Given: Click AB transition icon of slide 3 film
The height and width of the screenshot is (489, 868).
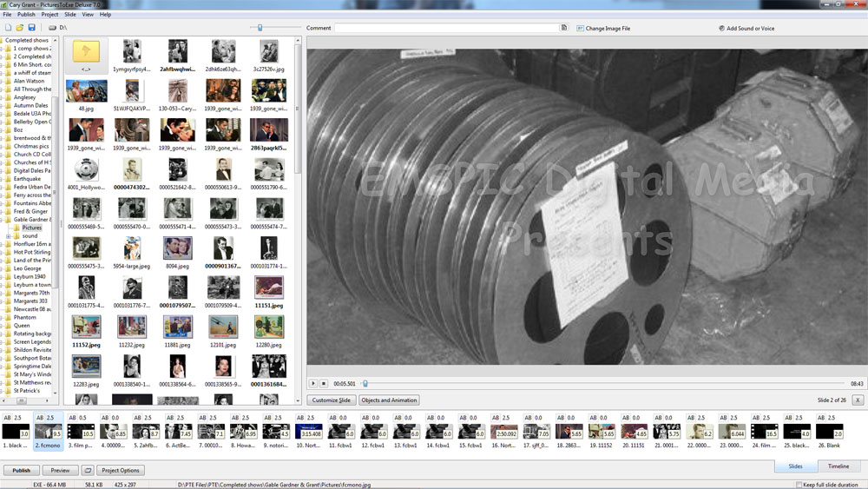Looking at the screenshot, I should click(73, 418).
